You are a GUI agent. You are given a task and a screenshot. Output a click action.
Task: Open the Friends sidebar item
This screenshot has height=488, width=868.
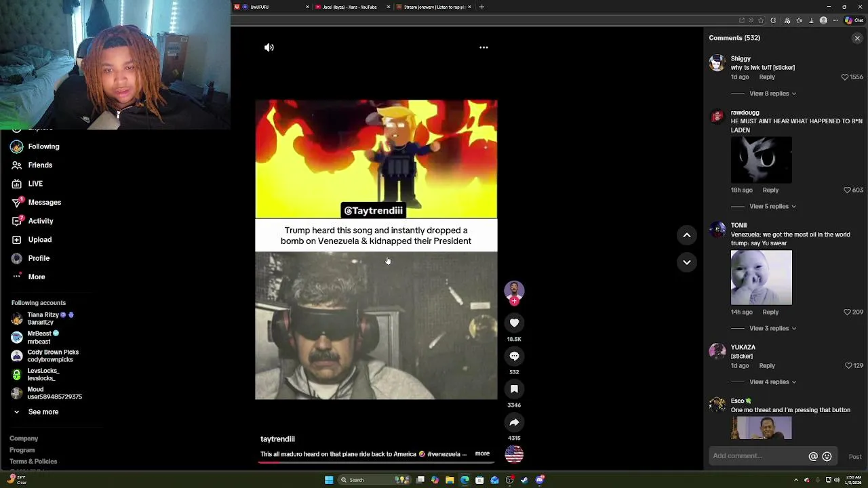(x=40, y=165)
